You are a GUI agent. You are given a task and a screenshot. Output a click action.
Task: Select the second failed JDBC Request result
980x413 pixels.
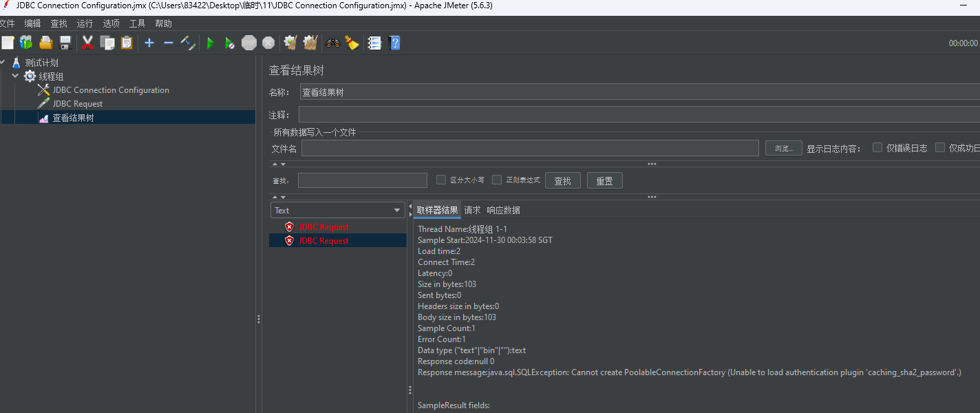pos(323,241)
